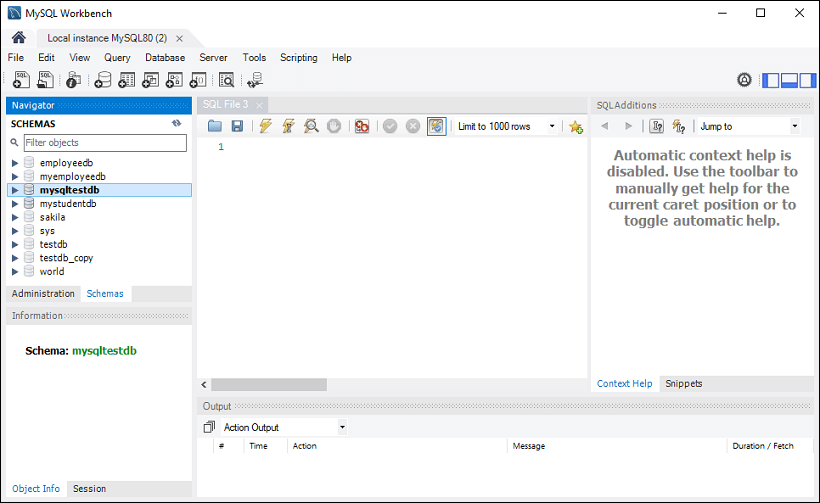Screen dimensions: 820x503
Task: Open the Workbench preferences gear icon
Action: pyautogui.click(x=744, y=80)
